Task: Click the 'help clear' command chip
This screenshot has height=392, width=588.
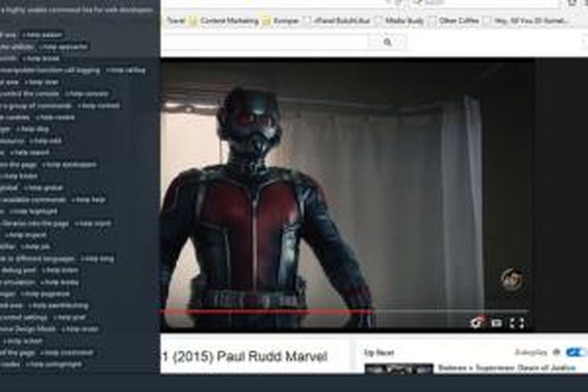Action: point(42,82)
